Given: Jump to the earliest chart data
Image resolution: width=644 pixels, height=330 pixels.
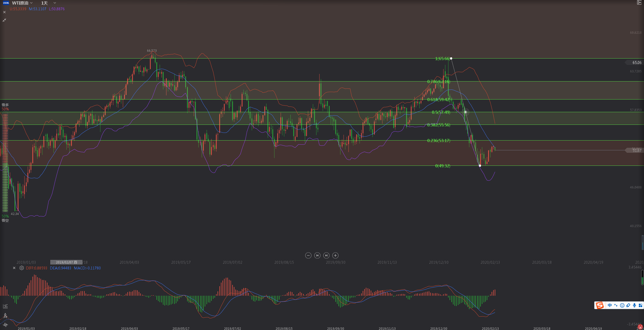Looking at the screenshot, I should (317, 255).
